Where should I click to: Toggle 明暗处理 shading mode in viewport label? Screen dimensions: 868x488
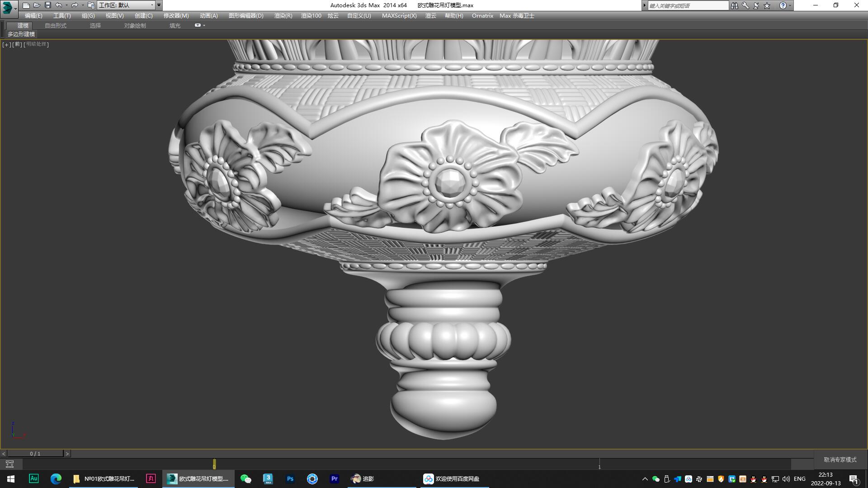pos(35,45)
